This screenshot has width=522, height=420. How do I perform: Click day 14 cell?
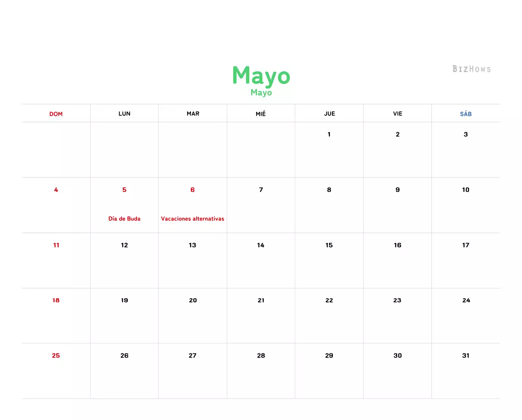pos(261,245)
